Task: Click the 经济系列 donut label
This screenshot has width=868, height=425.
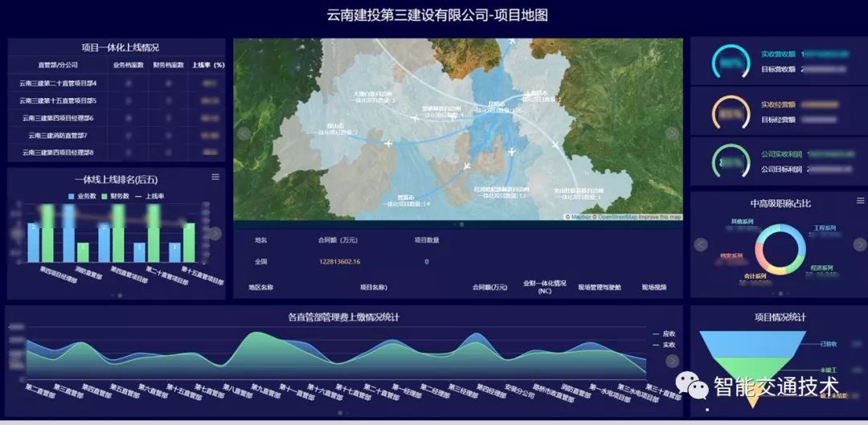Action: 821,268
